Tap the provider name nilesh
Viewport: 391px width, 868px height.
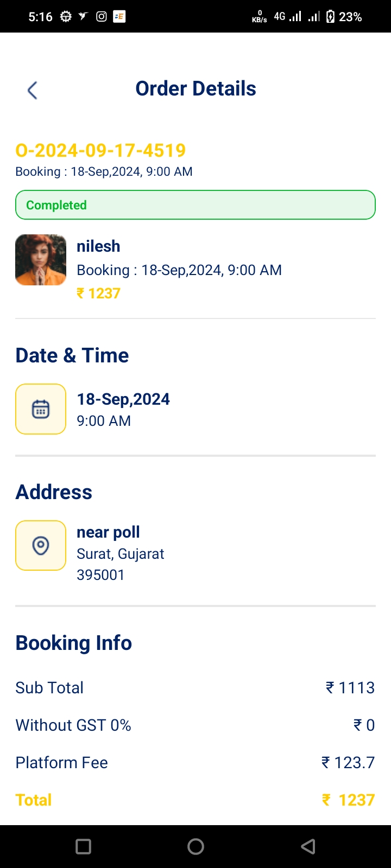[98, 246]
